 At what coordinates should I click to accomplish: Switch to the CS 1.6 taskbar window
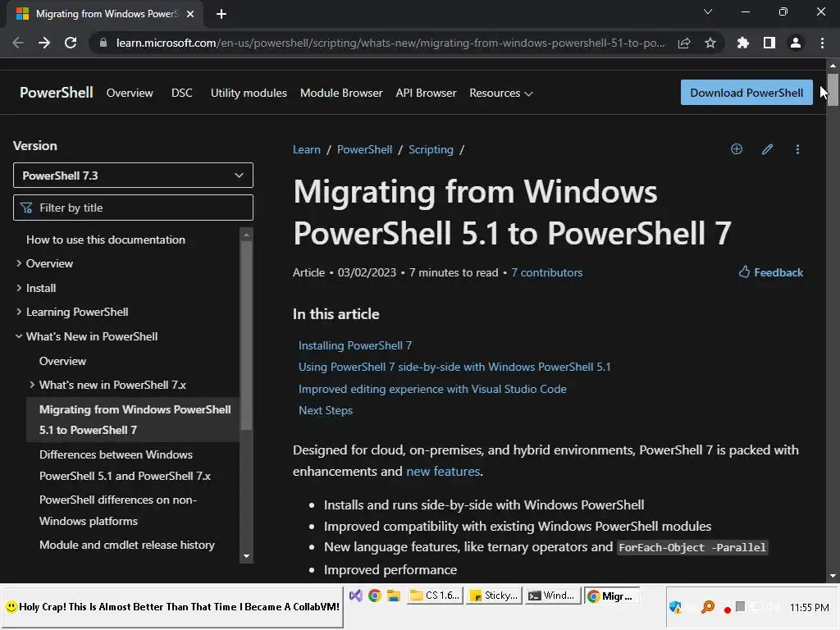coord(436,596)
